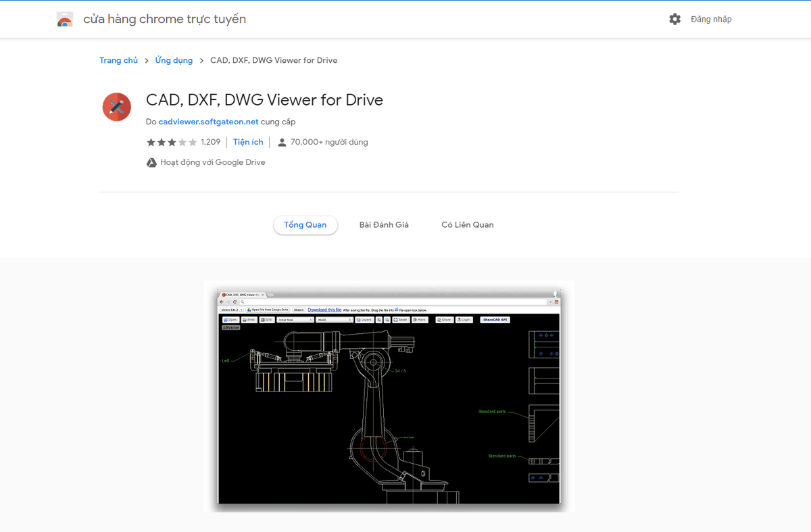Image resolution: width=811 pixels, height=532 pixels.
Task: Visit cadviewer.softgateon.net provider link
Action: (208, 122)
